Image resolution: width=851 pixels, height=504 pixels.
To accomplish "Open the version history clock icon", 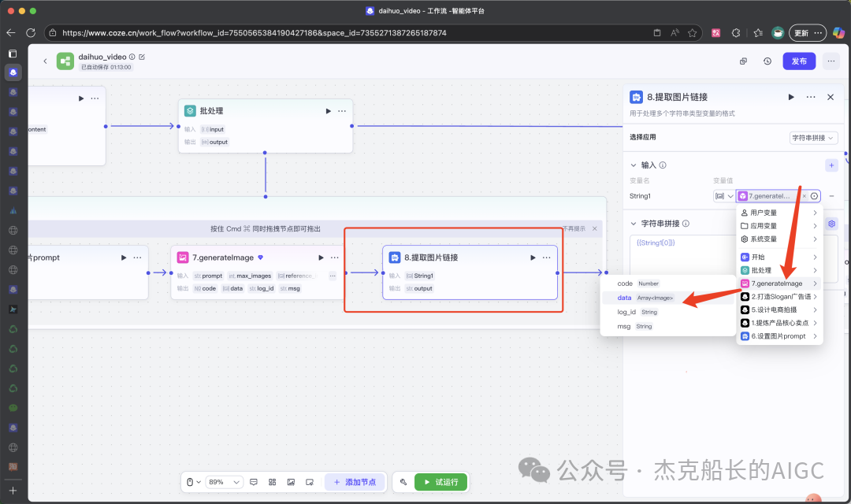I will point(767,61).
